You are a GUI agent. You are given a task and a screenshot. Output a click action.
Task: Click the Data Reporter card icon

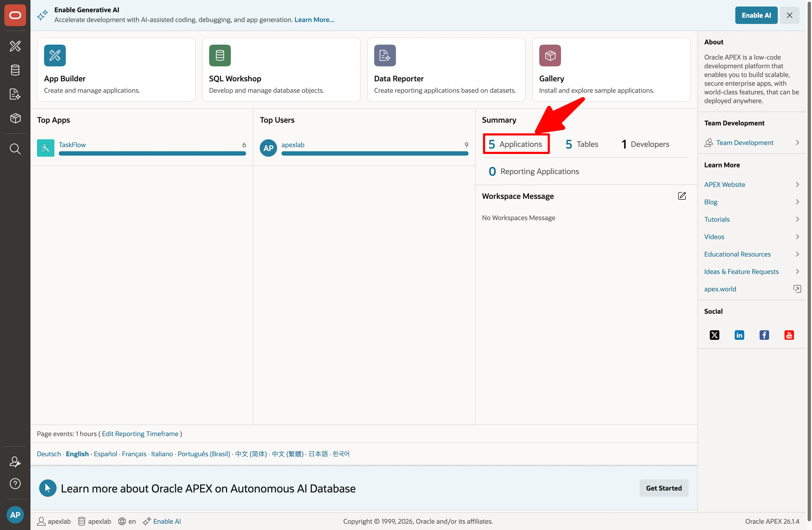tap(385, 55)
